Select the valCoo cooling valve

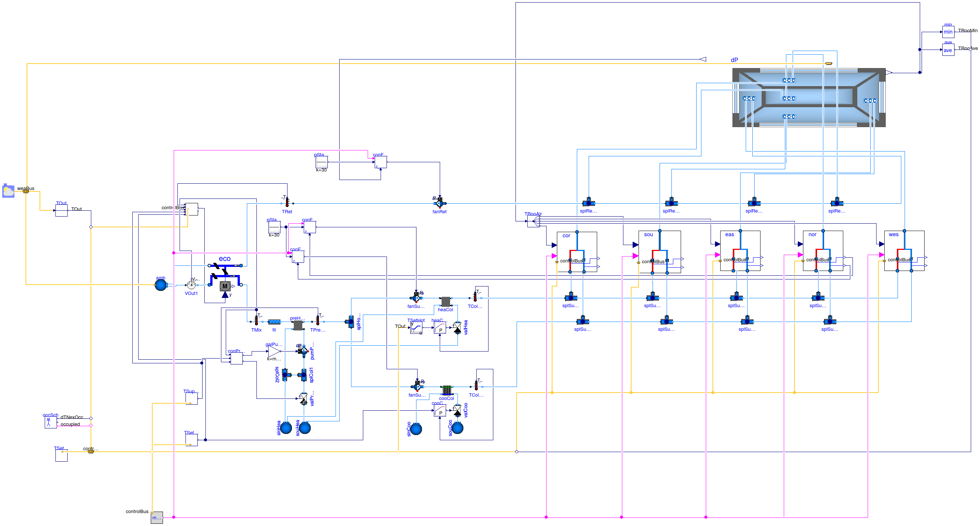457,411
